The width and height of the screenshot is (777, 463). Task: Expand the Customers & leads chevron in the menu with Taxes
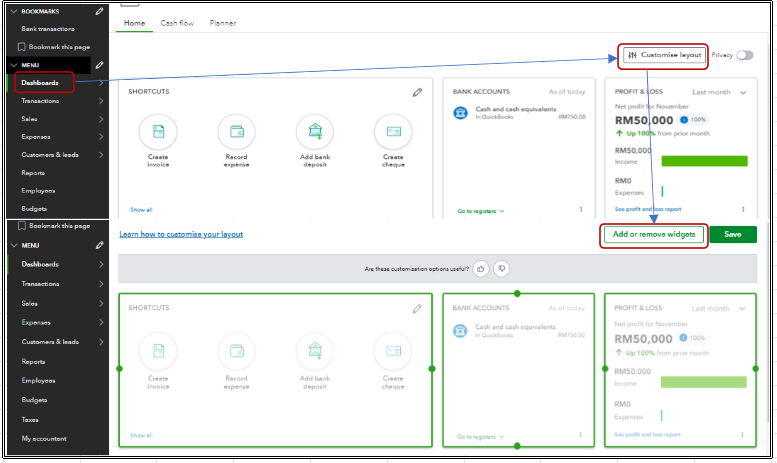[x=101, y=342]
